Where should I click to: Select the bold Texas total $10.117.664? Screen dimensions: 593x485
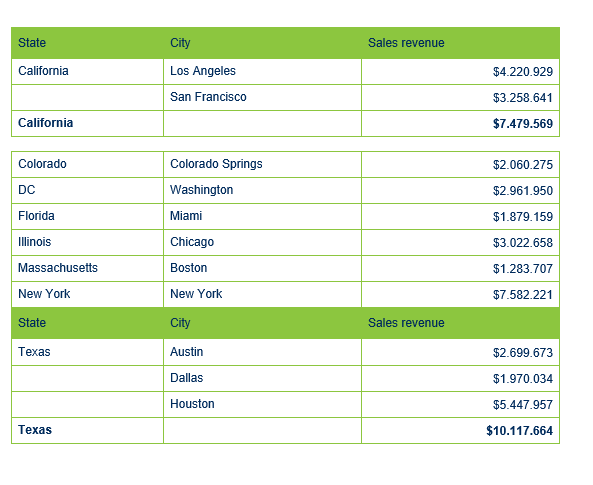point(519,431)
